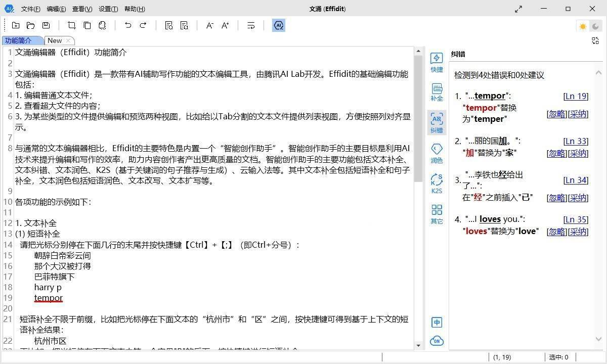Ignore the tempor correction
The height and width of the screenshot is (364, 607).
[557, 114]
